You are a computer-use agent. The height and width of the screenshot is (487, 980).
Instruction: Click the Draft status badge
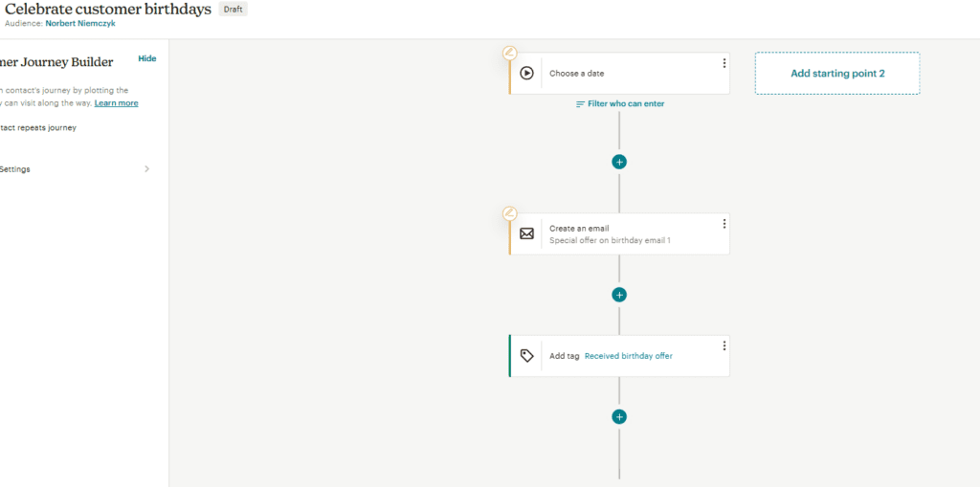click(x=233, y=10)
